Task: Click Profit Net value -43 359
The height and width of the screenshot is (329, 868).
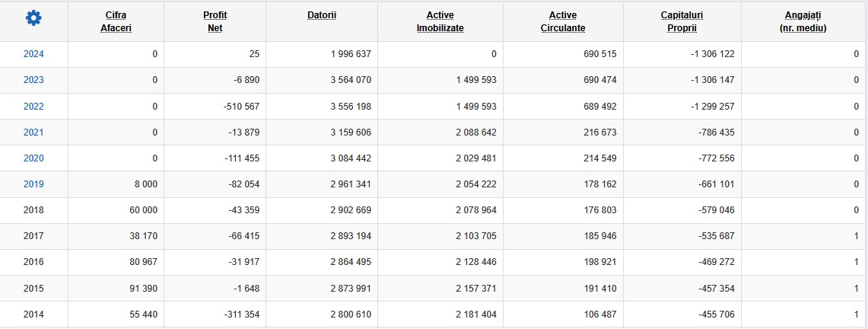Action: (x=244, y=210)
